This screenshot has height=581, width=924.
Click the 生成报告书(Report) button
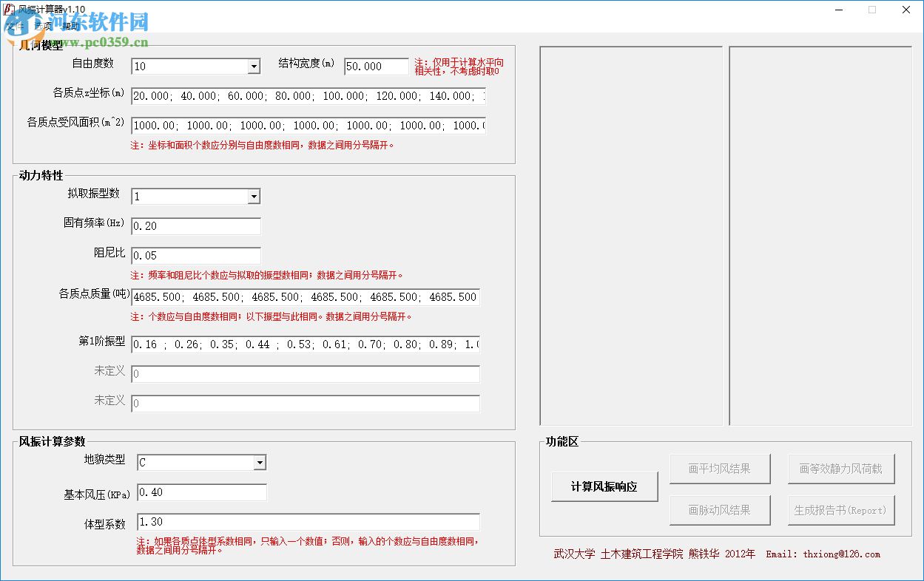click(x=840, y=510)
